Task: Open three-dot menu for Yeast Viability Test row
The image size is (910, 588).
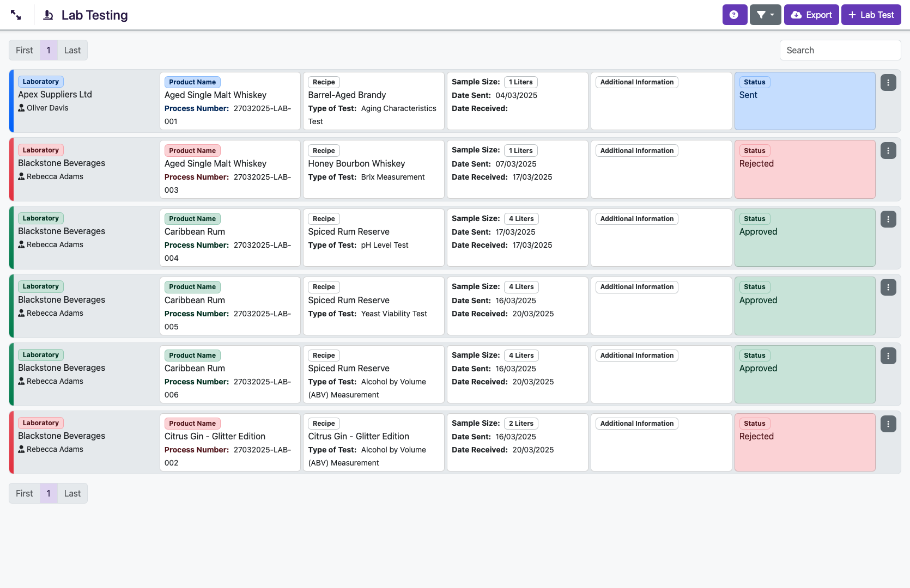Action: [x=888, y=287]
